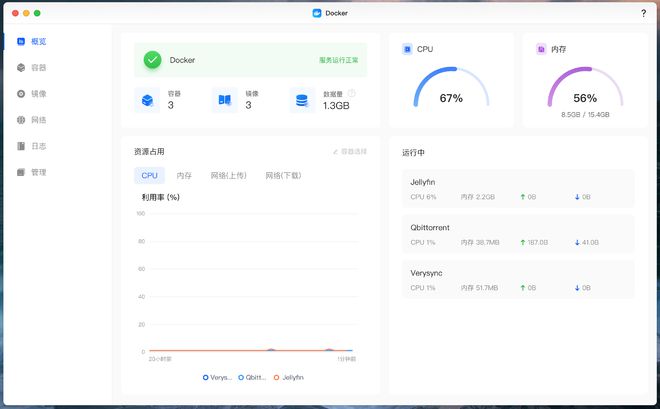
Task: Click the 服务运行正常 status text
Action: point(338,60)
